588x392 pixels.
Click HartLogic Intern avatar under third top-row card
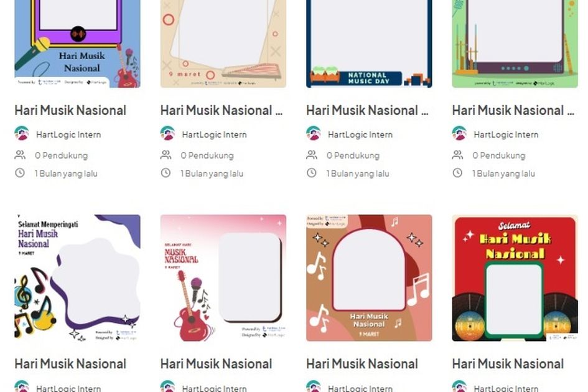(x=314, y=134)
